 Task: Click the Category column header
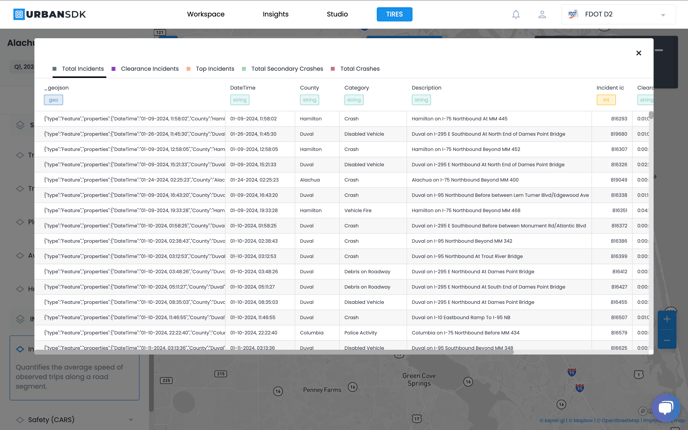357,88
